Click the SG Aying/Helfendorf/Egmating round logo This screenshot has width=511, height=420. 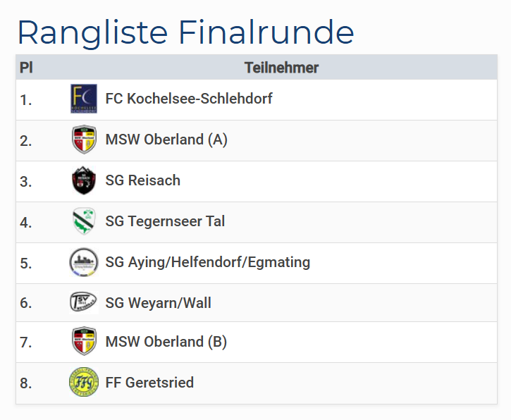click(84, 263)
